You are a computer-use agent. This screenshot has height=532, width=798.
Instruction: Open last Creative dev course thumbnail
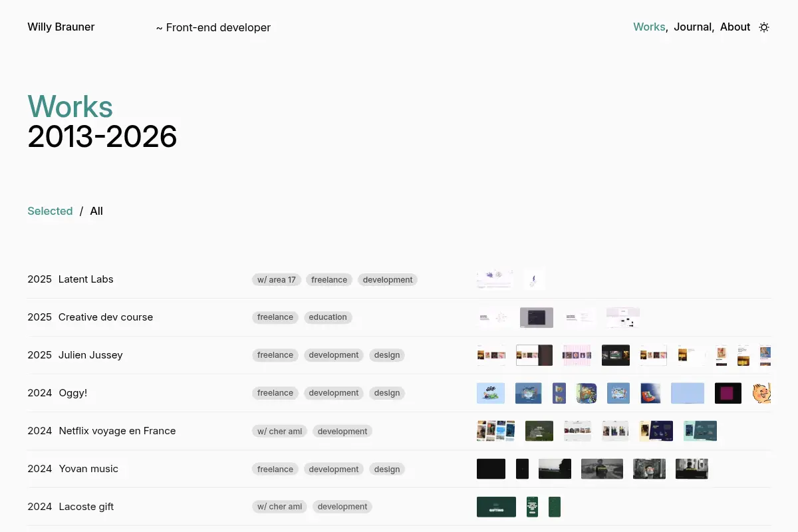click(x=623, y=317)
